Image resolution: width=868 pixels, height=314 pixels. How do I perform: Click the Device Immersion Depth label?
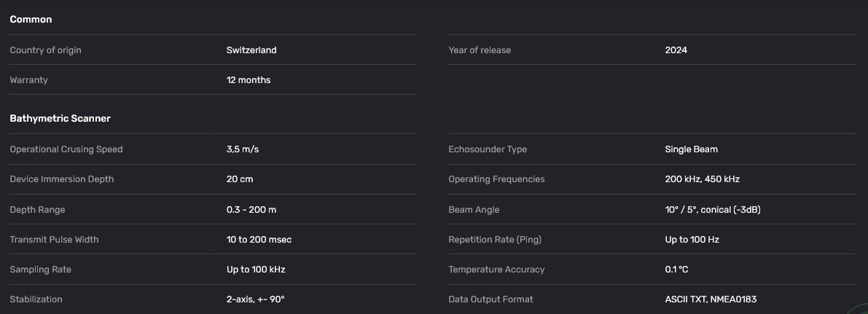point(62,179)
